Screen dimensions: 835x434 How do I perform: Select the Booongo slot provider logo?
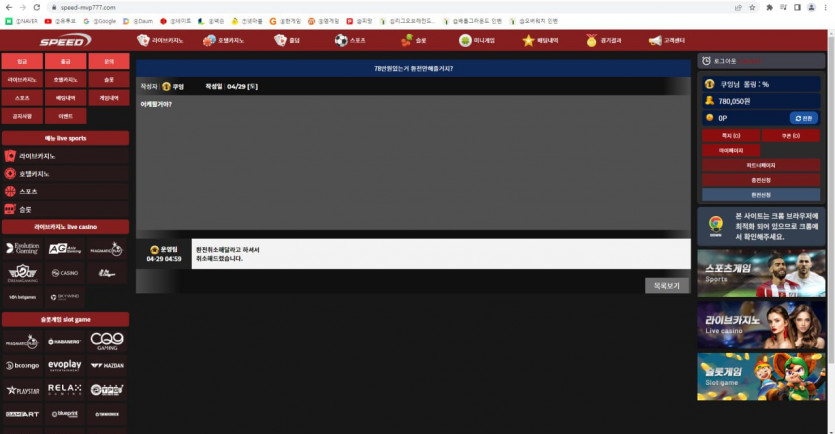(x=22, y=365)
